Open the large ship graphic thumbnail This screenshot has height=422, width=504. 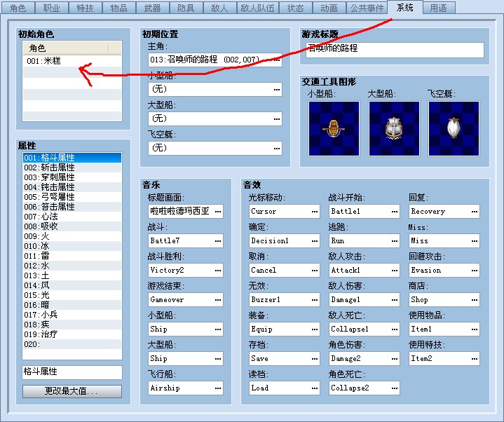click(x=394, y=128)
